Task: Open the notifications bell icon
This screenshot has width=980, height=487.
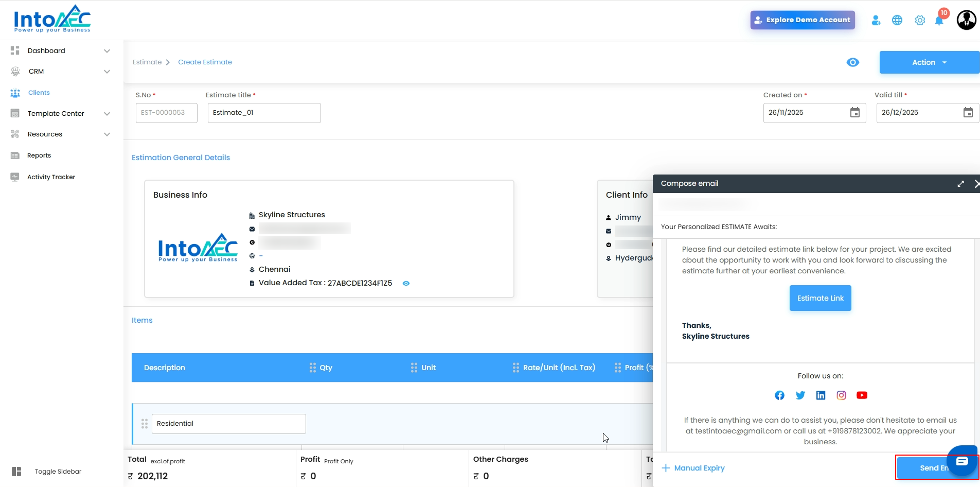Action: 939,21
